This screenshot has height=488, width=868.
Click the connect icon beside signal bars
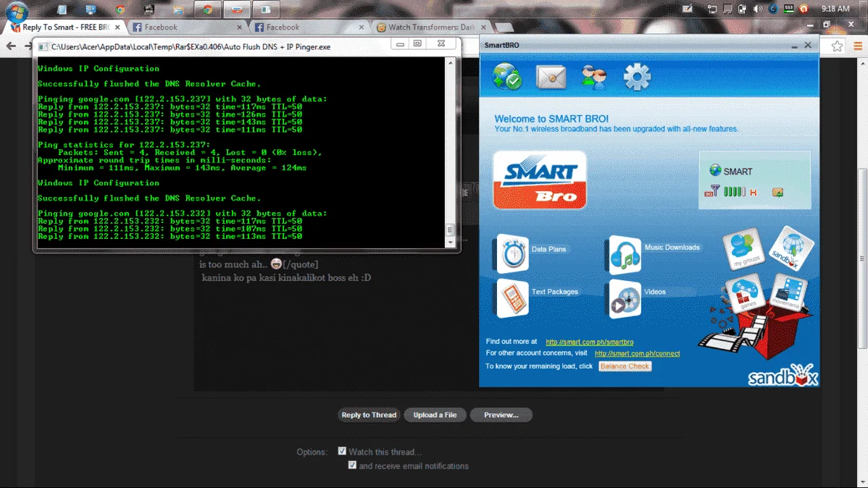tap(777, 192)
